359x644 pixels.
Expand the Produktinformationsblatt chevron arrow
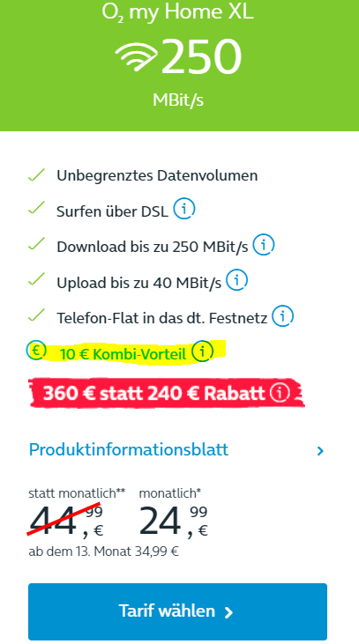coord(320,451)
